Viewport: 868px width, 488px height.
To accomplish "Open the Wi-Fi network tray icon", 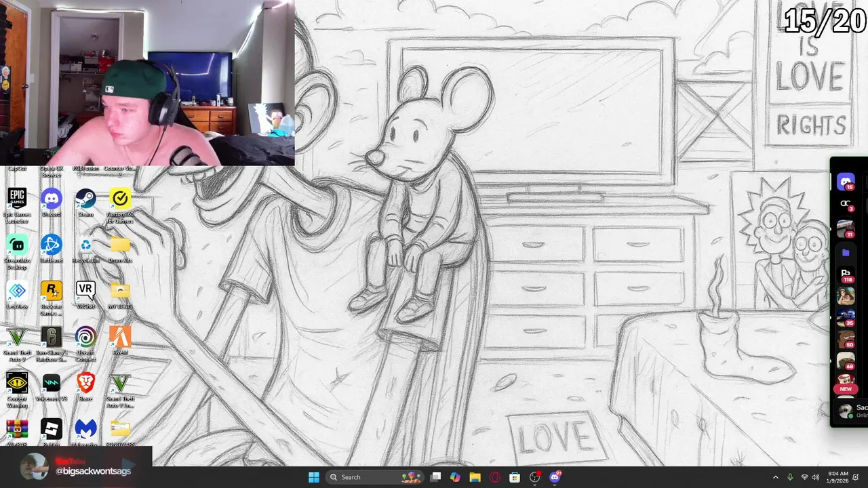I will coord(804,477).
